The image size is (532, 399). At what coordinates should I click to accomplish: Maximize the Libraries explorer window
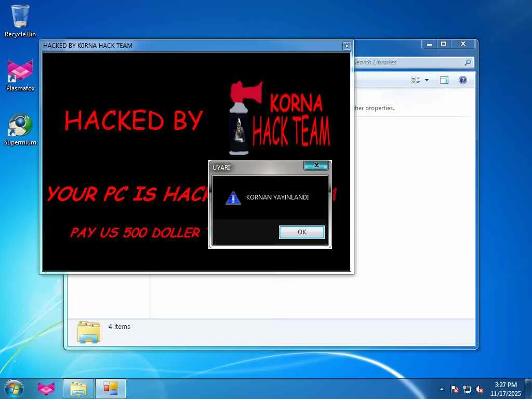(x=444, y=44)
